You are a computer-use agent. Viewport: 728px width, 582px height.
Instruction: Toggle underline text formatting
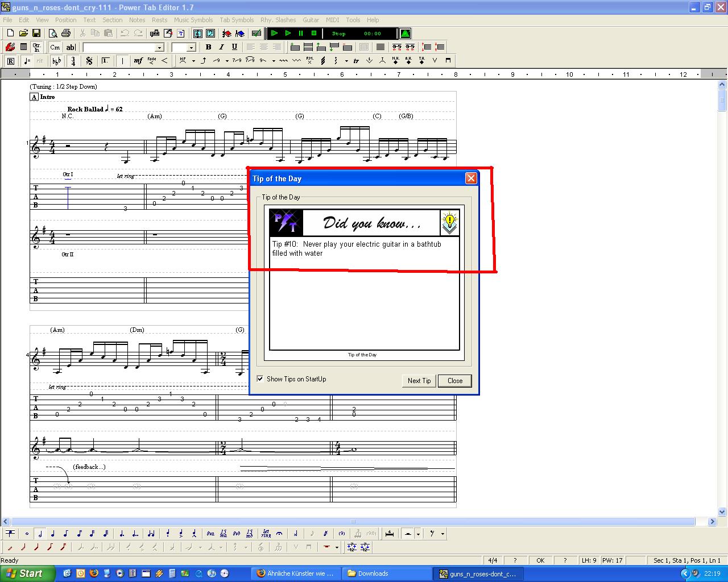click(x=234, y=47)
